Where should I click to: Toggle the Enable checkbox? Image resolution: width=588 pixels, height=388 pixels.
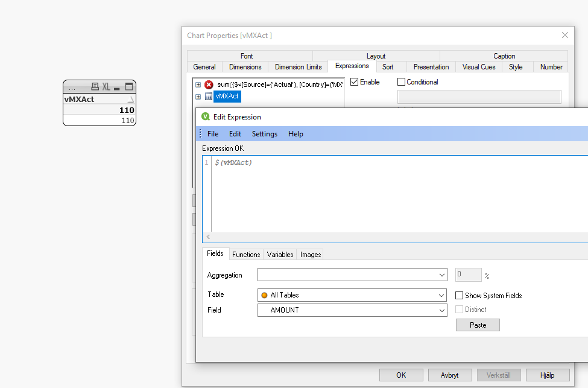[x=355, y=82]
